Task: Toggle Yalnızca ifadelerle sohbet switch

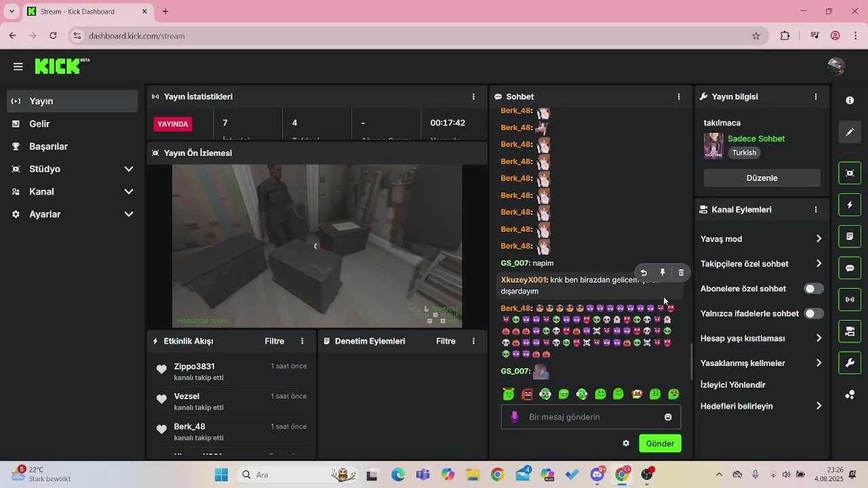Action: point(814,314)
